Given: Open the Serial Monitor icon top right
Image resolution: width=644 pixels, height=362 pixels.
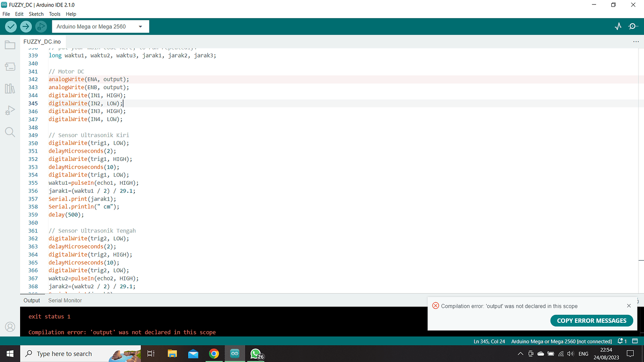Looking at the screenshot, I should (633, 27).
